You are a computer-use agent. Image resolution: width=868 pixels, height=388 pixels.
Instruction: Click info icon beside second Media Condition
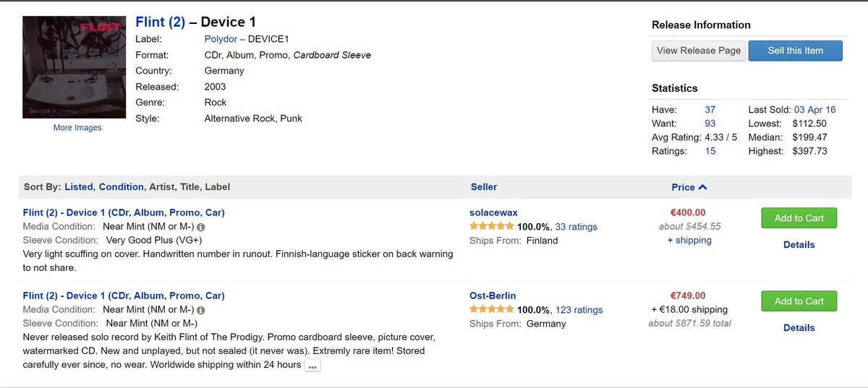201,310
